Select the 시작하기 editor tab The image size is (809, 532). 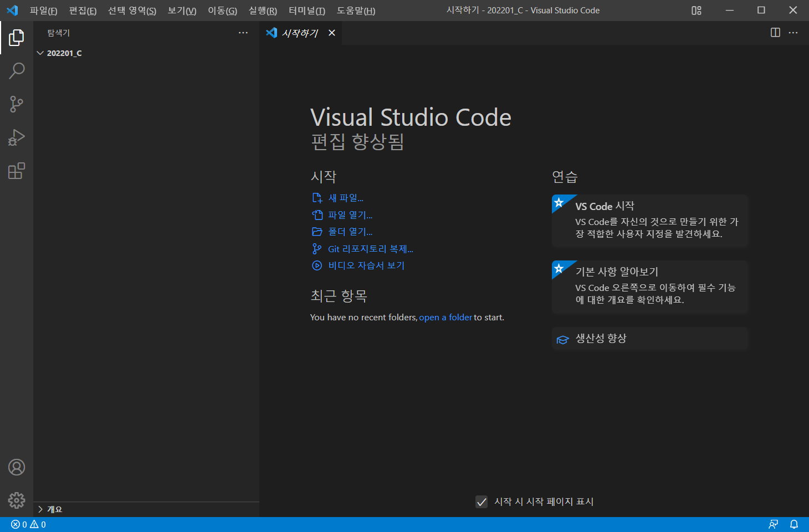click(300, 33)
